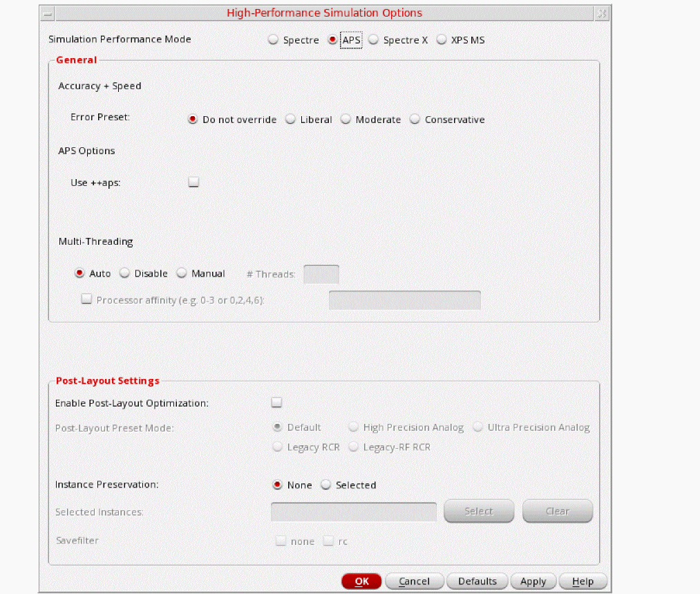Select Legacy RCR preset mode
The height and width of the screenshot is (594, 700).
coord(277,447)
